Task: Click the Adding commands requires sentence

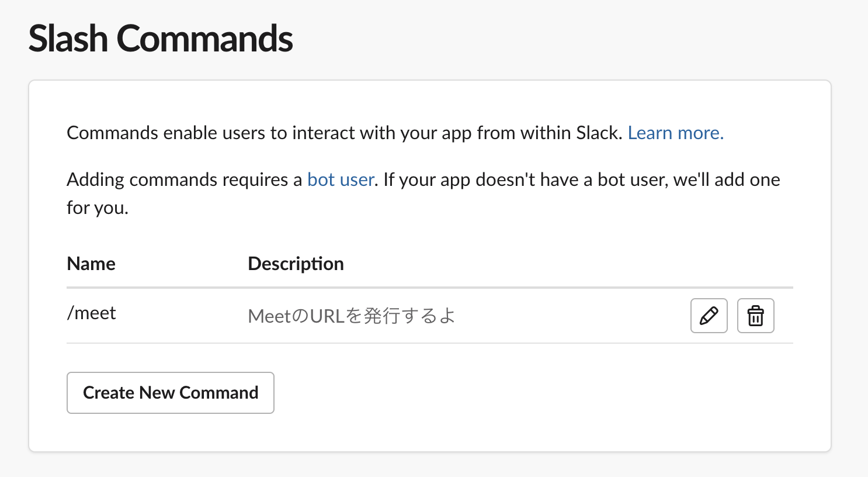Action: [423, 193]
